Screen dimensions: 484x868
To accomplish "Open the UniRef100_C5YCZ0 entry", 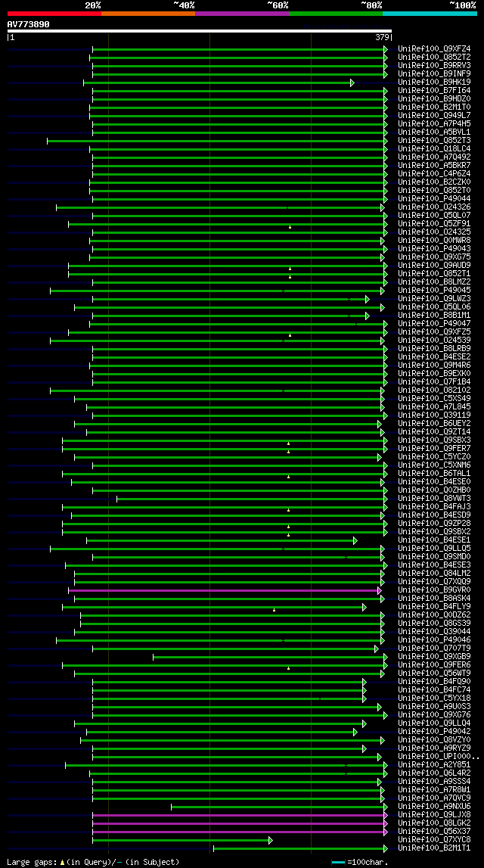I will tap(434, 457).
